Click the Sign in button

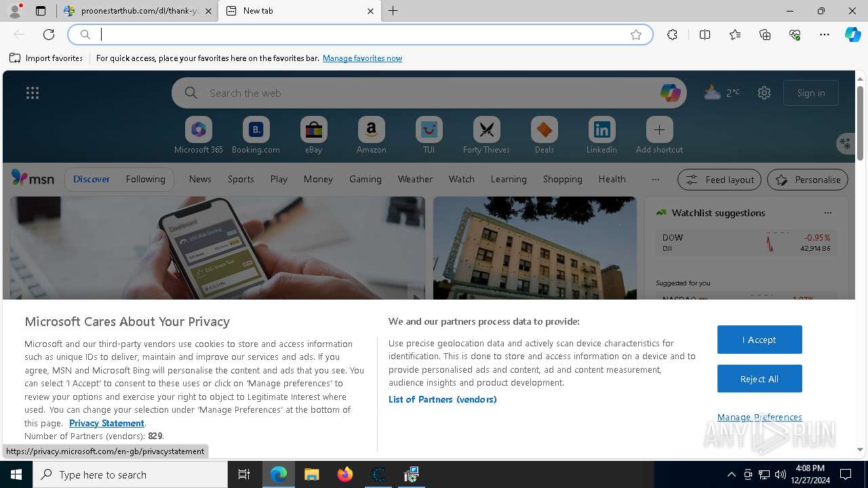point(811,93)
